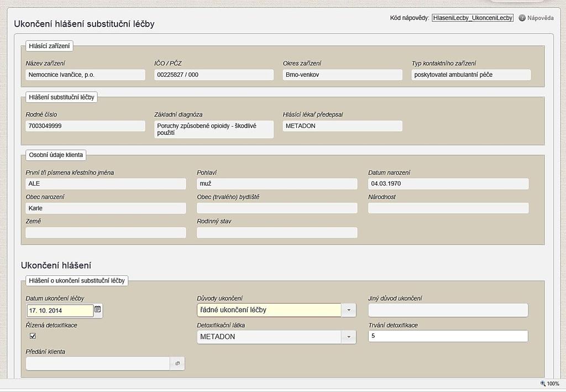Select the řádné ukončení léčby combo value
The height and width of the screenshot is (392, 566).
(x=269, y=310)
